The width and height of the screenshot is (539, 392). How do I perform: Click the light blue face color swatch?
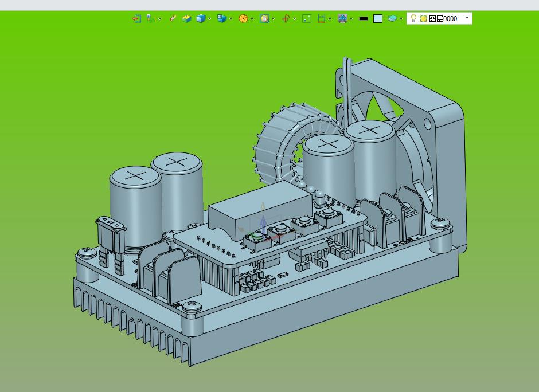click(377, 18)
